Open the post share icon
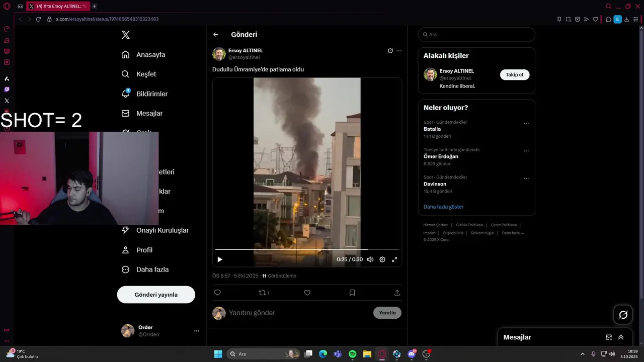 (x=397, y=293)
